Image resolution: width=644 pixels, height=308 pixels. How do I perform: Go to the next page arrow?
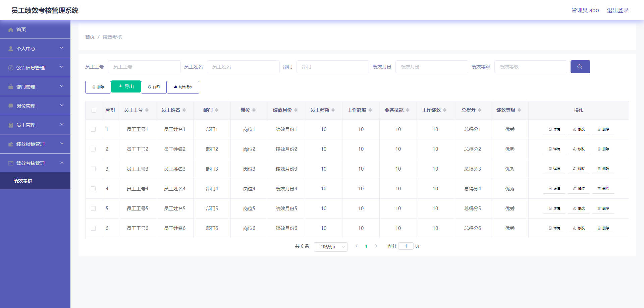click(x=376, y=246)
